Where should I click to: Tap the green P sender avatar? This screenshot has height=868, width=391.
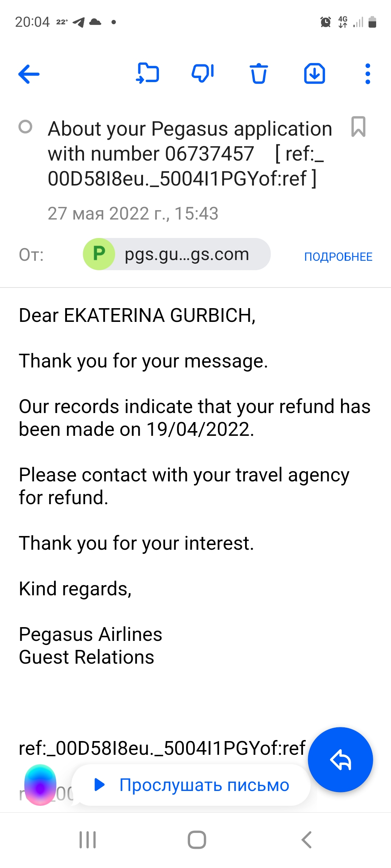[x=99, y=254]
